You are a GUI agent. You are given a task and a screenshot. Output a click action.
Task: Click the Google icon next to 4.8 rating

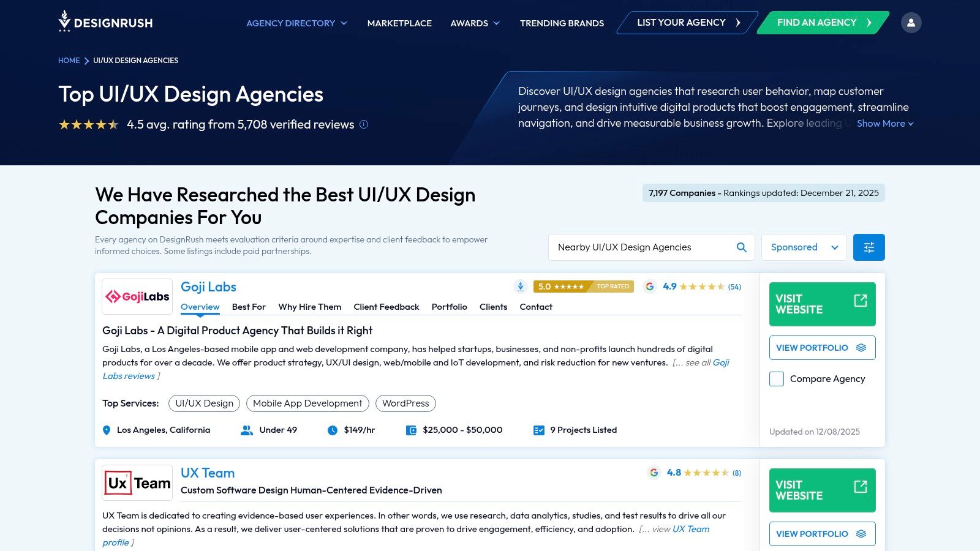654,473
